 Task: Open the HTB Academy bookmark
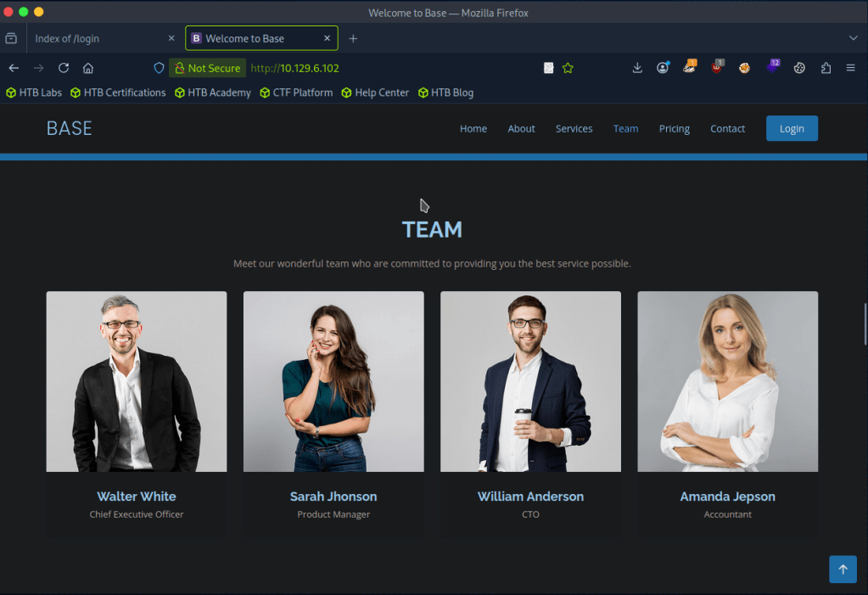click(213, 93)
